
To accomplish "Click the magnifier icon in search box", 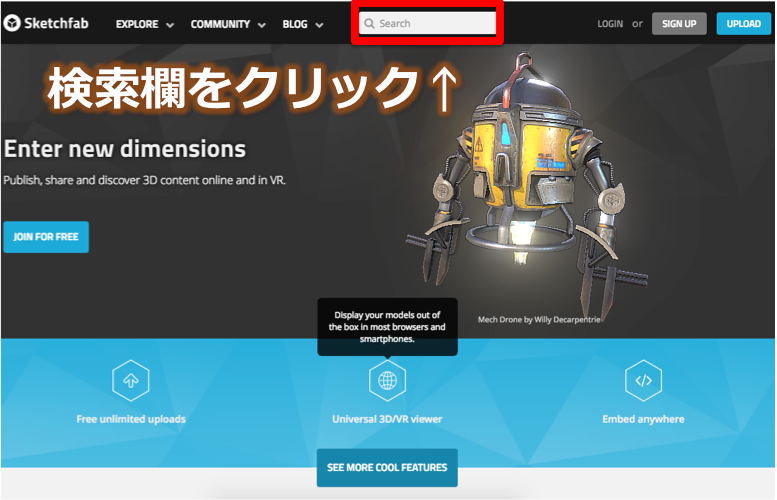I will (x=369, y=23).
